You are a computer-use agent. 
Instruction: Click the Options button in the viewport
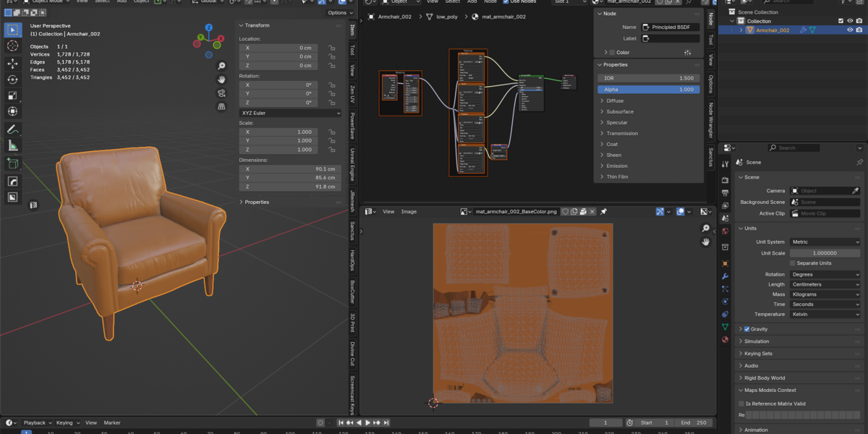point(338,13)
